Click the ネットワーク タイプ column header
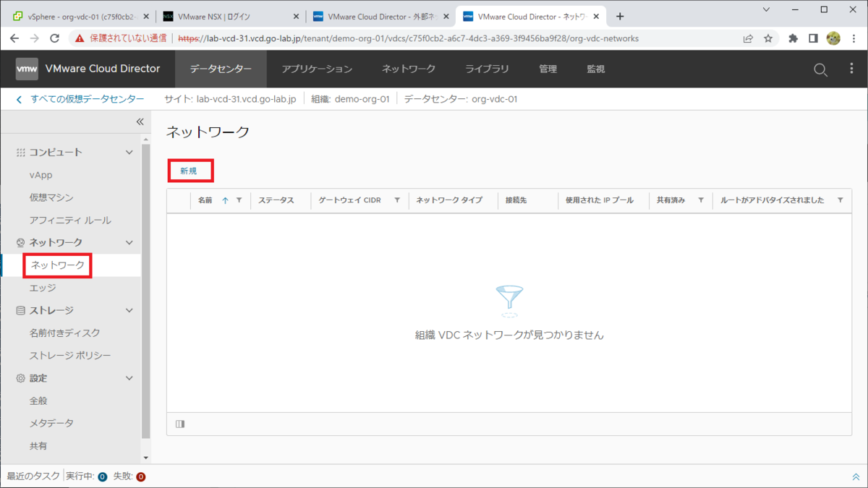The height and width of the screenshot is (488, 868). point(449,200)
